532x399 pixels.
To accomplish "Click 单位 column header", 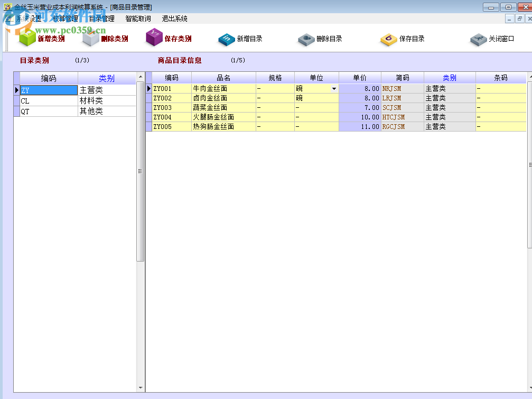I will pyautogui.click(x=316, y=78).
